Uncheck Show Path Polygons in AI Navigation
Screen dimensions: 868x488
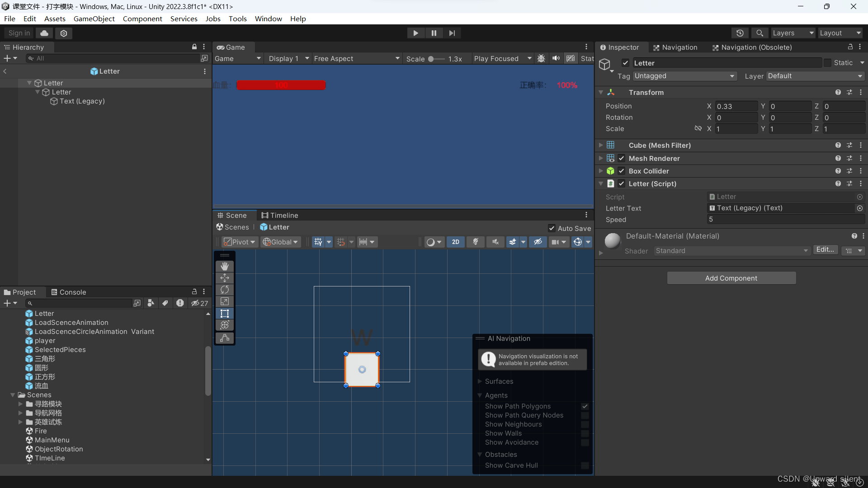pos(585,406)
